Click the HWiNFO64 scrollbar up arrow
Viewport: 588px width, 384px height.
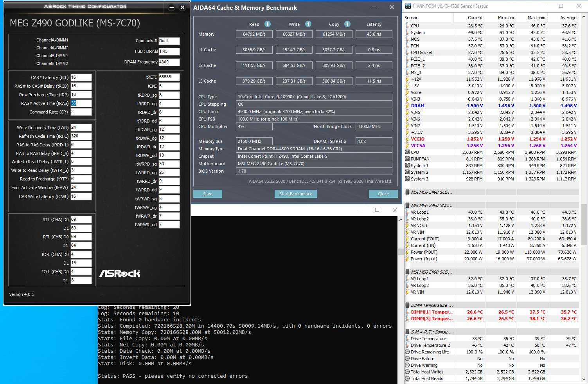584,17
